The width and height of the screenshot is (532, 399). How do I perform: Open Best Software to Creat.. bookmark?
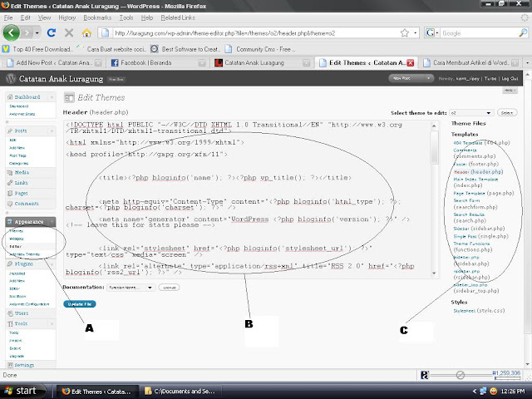(185, 49)
